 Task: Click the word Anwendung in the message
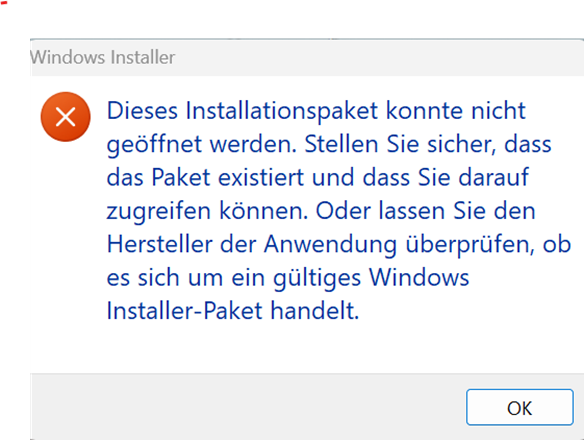[330, 244]
